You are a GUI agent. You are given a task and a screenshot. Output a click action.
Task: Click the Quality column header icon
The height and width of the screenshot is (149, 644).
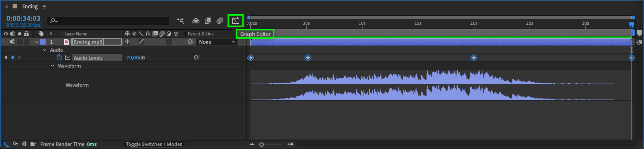(141, 34)
